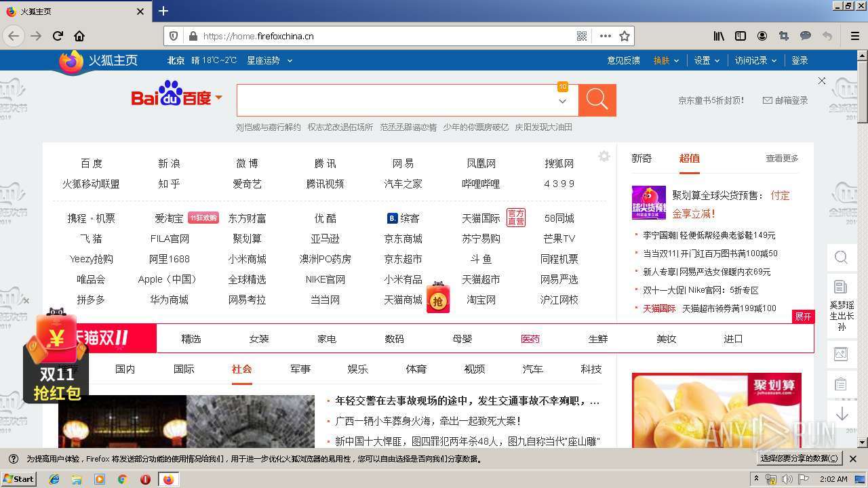Open the 娱乐 news tab
868x488 pixels.
358,369
